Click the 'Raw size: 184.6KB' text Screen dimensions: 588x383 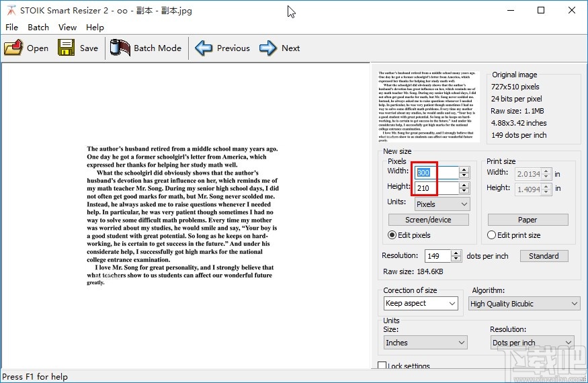click(413, 271)
